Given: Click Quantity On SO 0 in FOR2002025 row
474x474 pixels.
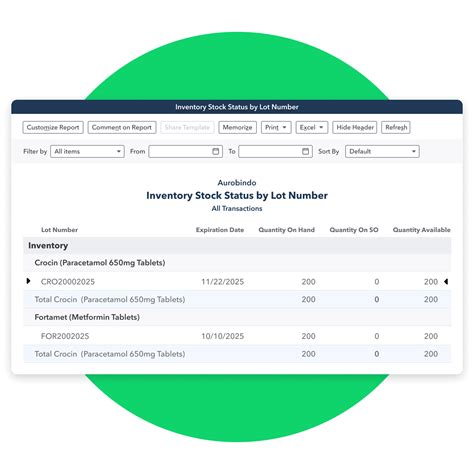Looking at the screenshot, I should (377, 336).
